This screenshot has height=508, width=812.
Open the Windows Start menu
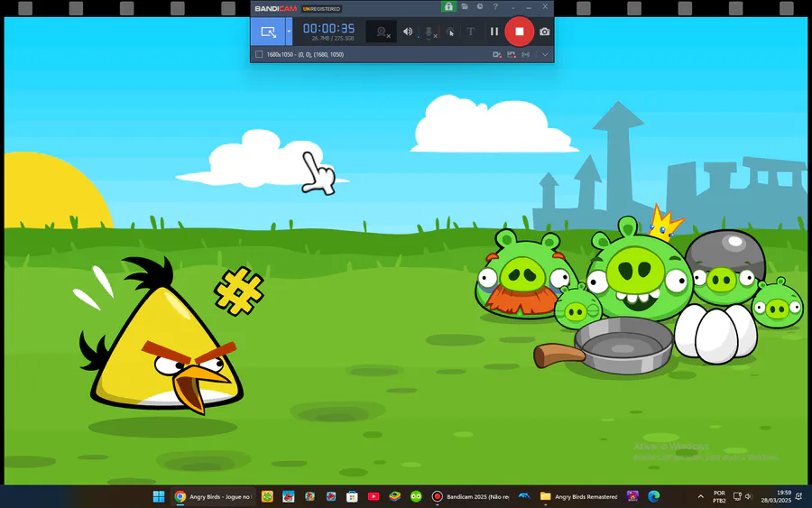(x=159, y=496)
